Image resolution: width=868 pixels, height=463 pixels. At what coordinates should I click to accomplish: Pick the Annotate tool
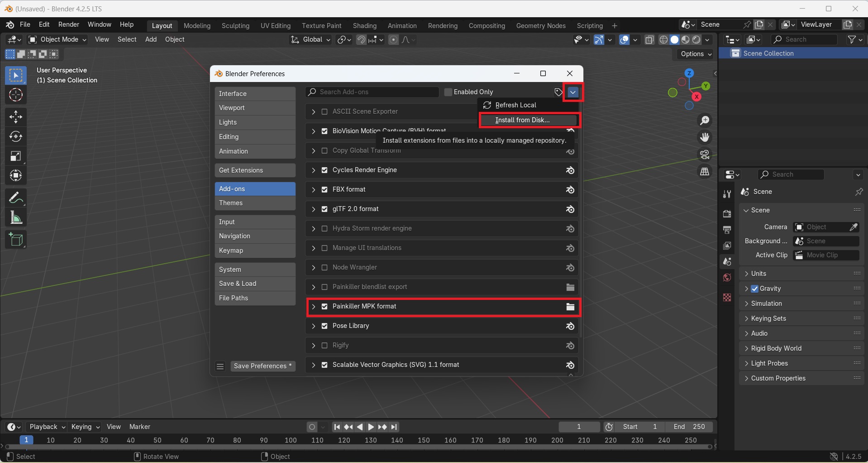(x=16, y=198)
